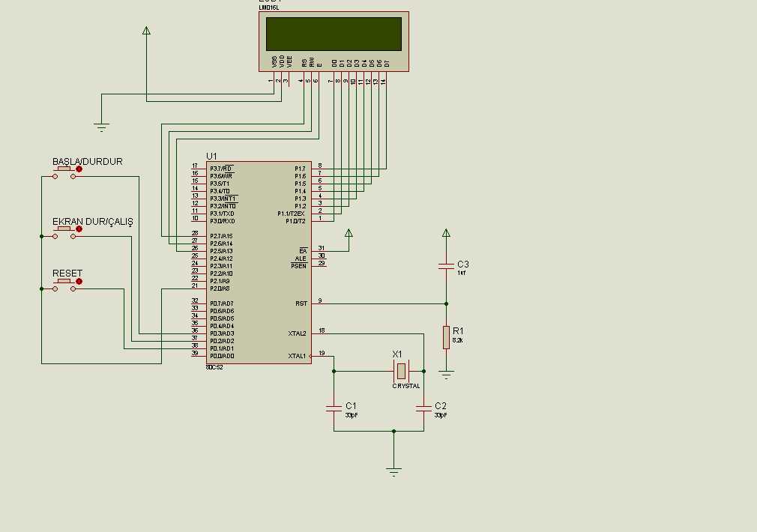Click the 1nf value under C3
This screenshot has height=532, width=757.
tap(462, 273)
